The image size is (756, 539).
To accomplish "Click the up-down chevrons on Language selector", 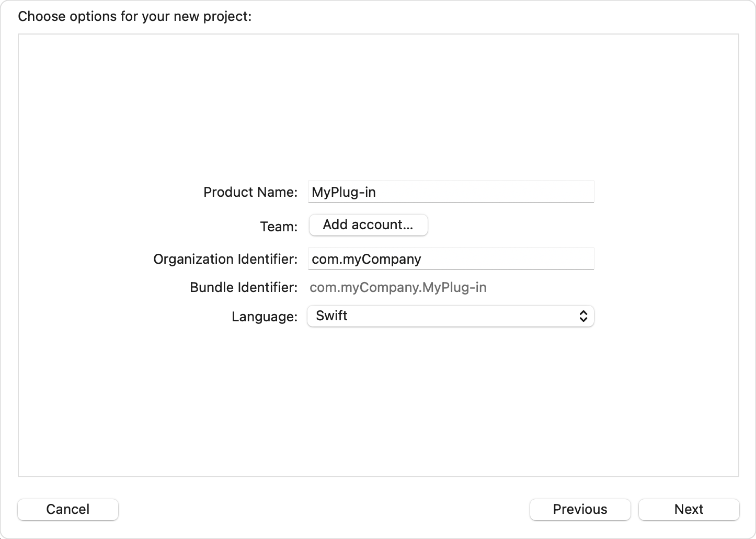I will [583, 316].
